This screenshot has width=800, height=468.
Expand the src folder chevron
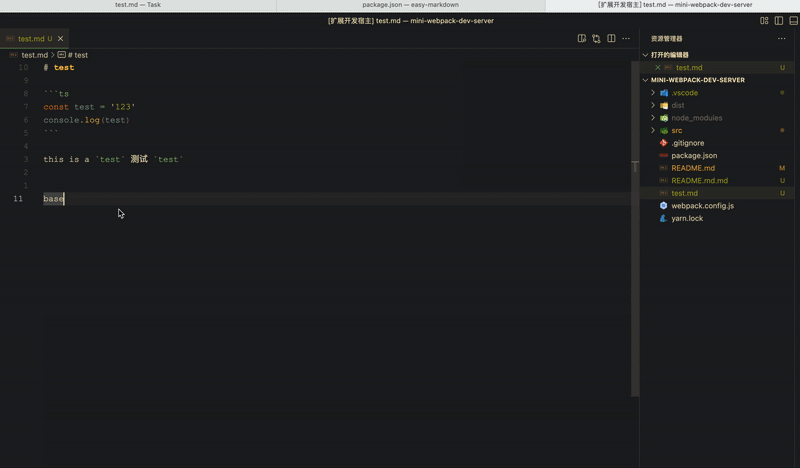[653, 130]
